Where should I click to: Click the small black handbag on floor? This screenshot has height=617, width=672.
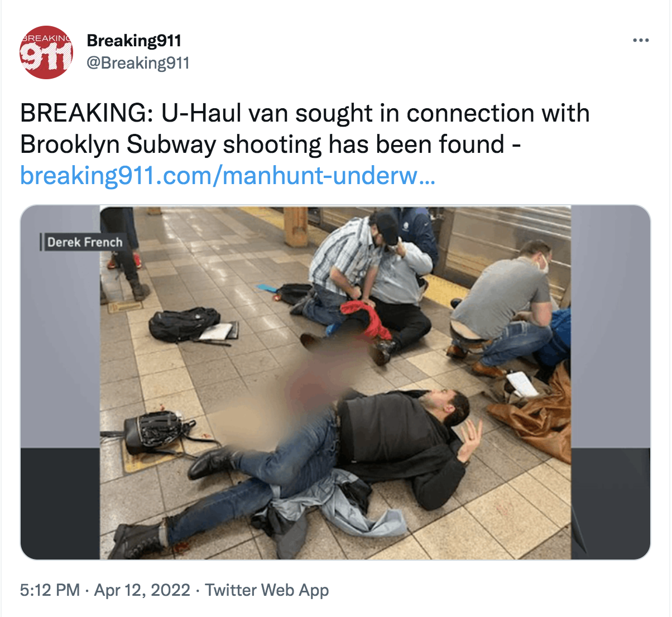click(153, 431)
